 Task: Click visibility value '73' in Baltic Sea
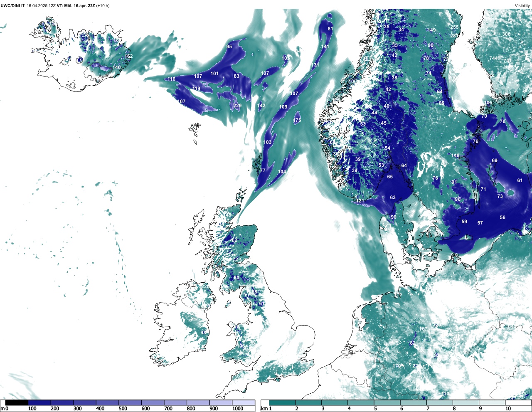pyautogui.click(x=500, y=196)
